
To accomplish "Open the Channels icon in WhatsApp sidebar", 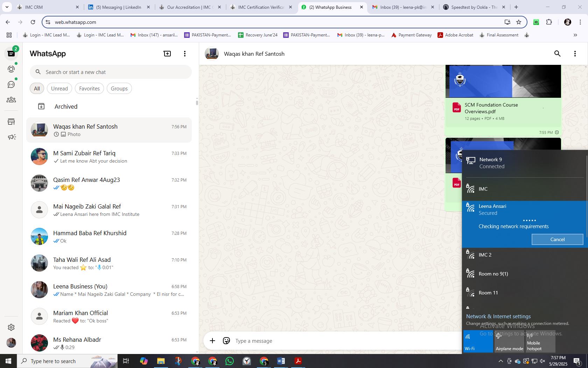I will [11, 84].
